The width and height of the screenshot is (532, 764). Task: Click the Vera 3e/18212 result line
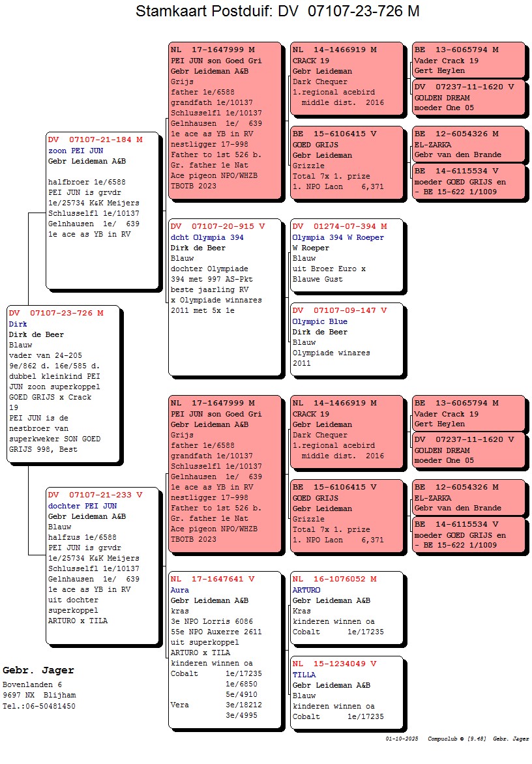(x=215, y=705)
